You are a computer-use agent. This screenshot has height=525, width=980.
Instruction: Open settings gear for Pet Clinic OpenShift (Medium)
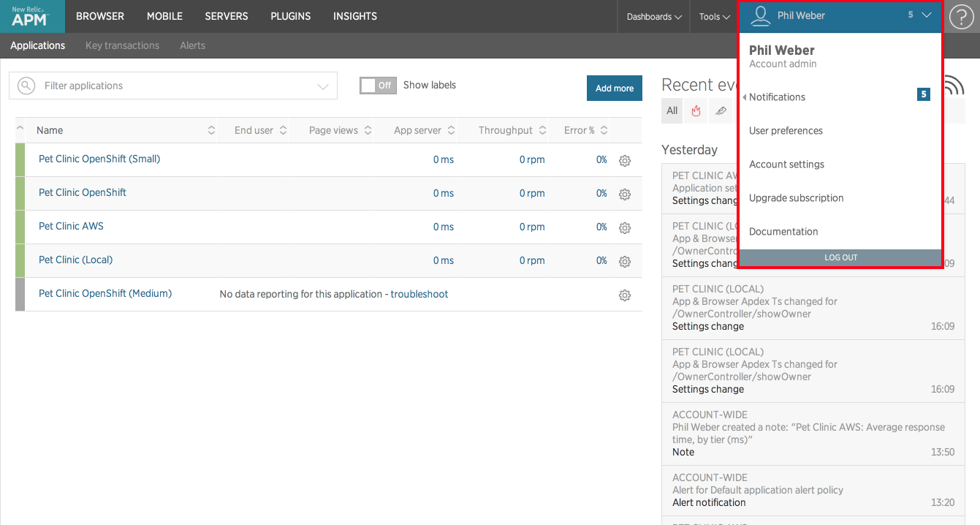tap(625, 295)
